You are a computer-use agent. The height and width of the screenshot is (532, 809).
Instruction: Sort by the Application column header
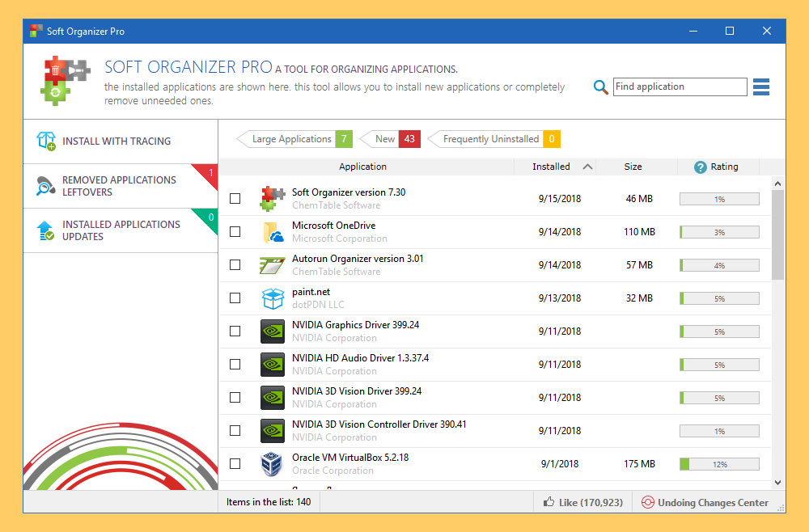point(362,167)
